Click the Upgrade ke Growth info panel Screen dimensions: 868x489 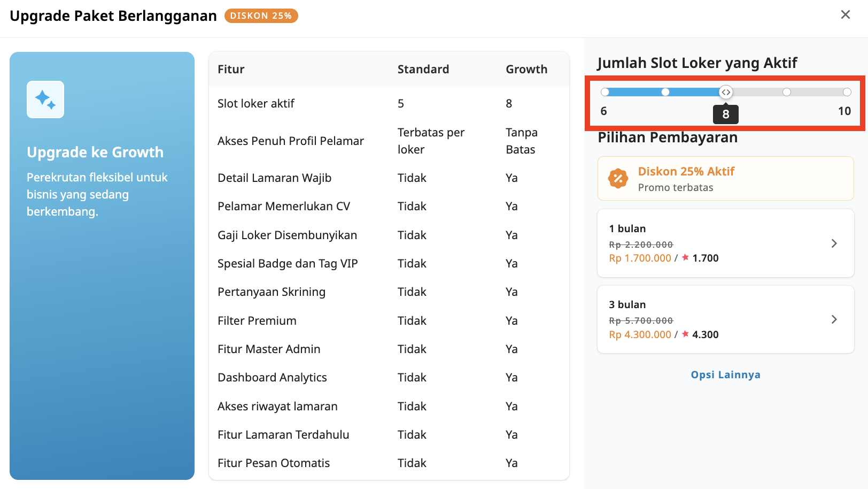[x=102, y=265]
